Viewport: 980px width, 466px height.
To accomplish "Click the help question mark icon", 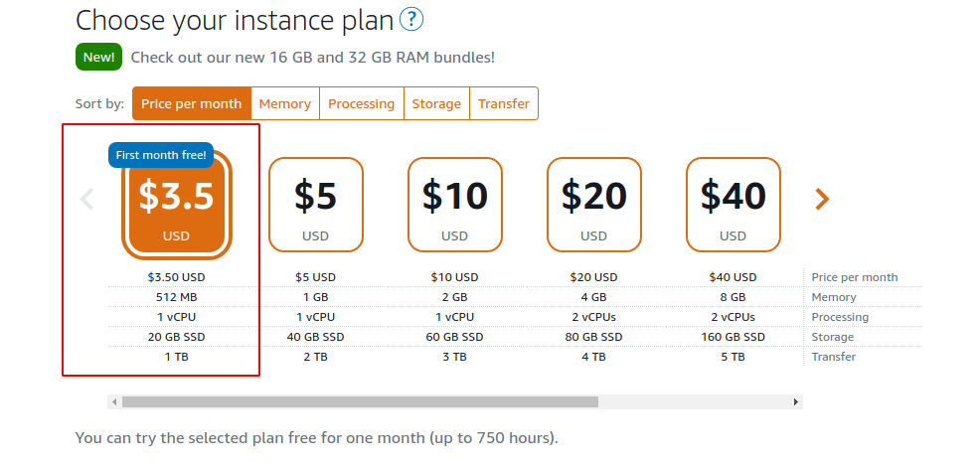I will 411,19.
